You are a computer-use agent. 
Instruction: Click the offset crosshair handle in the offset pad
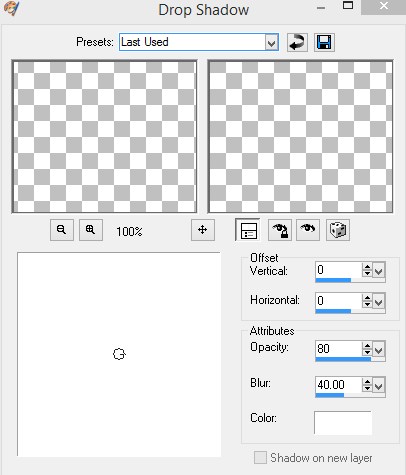[119, 354]
